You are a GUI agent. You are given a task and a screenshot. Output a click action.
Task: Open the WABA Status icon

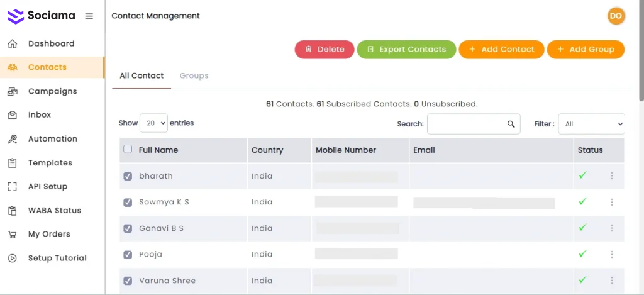[12, 211]
